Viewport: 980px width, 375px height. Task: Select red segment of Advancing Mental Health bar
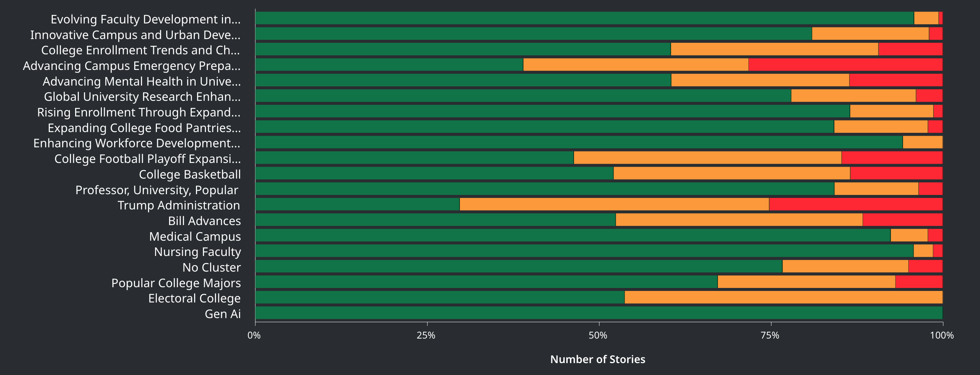pyautogui.click(x=896, y=80)
